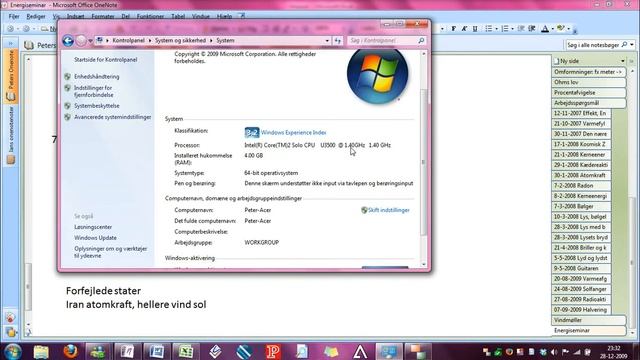The width and height of the screenshot is (640, 360).
Task: Open the Vindue menu in OneNote
Action: 200,17
